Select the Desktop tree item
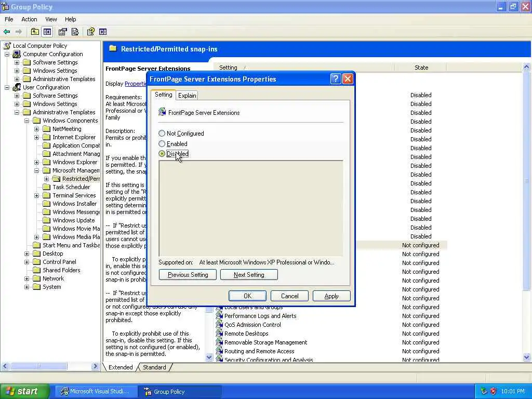The width and height of the screenshot is (532, 399). [x=52, y=254]
